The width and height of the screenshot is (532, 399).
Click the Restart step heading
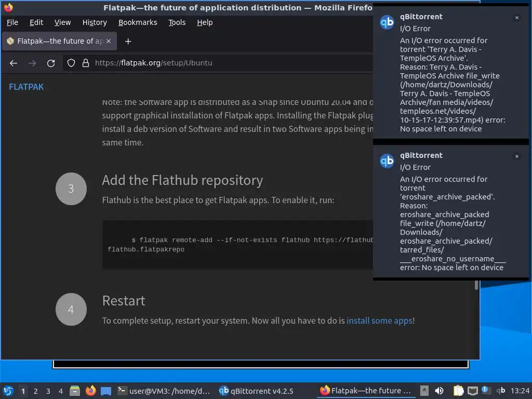pyautogui.click(x=124, y=301)
